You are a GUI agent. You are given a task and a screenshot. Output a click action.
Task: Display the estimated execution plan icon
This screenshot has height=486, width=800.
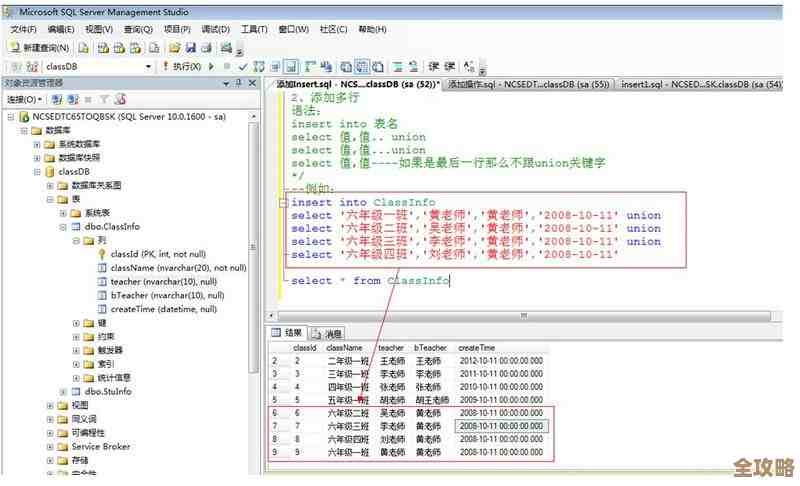pyautogui.click(x=259, y=66)
